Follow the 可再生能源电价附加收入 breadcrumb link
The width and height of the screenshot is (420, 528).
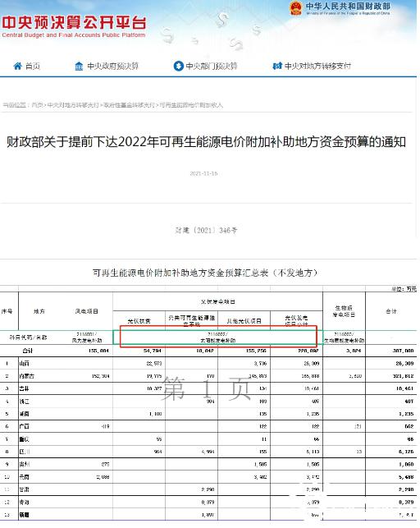pyautogui.click(x=190, y=105)
